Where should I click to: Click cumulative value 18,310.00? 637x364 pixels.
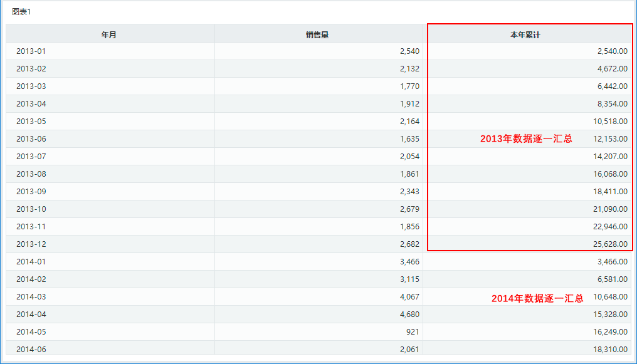pos(610,349)
